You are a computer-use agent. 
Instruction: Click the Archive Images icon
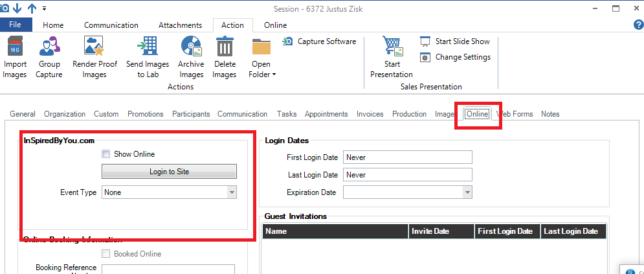pyautogui.click(x=191, y=48)
